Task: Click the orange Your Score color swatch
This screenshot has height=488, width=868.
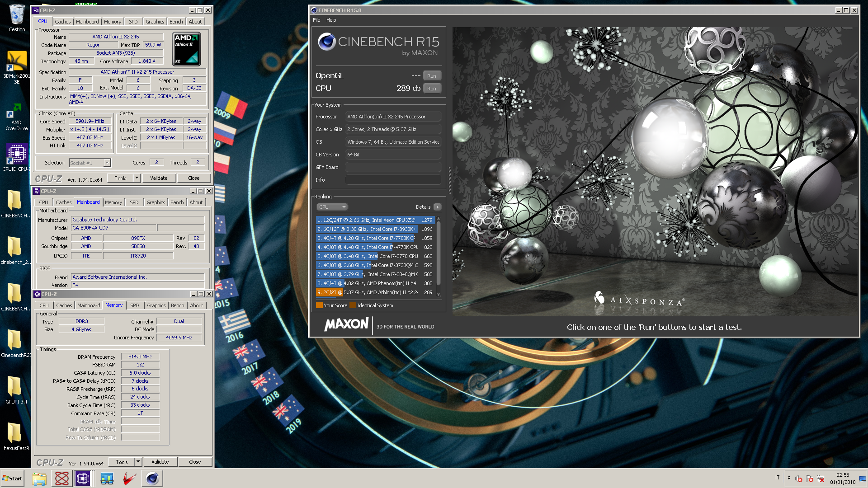Action: (319, 305)
